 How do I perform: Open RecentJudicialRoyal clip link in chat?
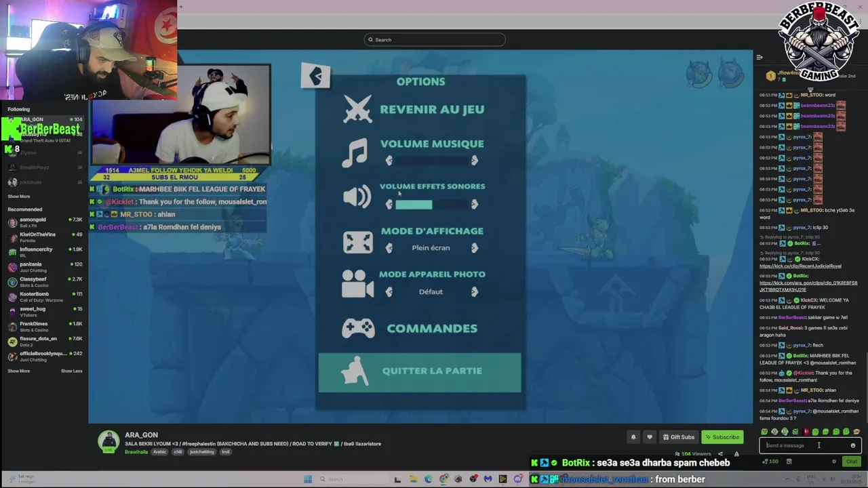pos(800,266)
